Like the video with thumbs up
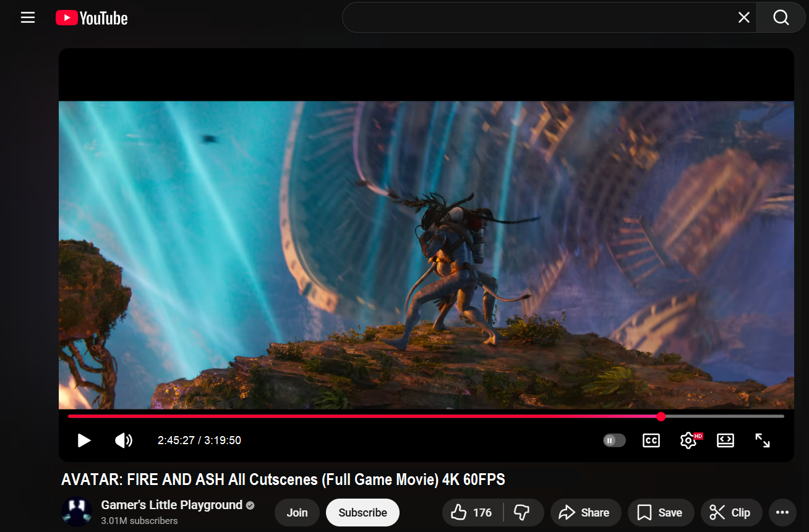The height and width of the screenshot is (532, 809). click(473, 512)
